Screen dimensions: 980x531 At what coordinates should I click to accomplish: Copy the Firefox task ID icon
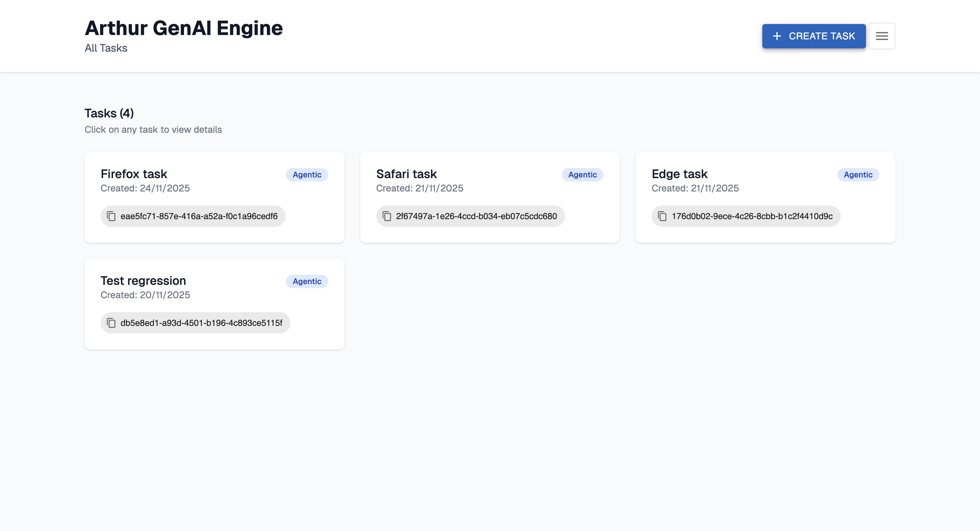111,216
